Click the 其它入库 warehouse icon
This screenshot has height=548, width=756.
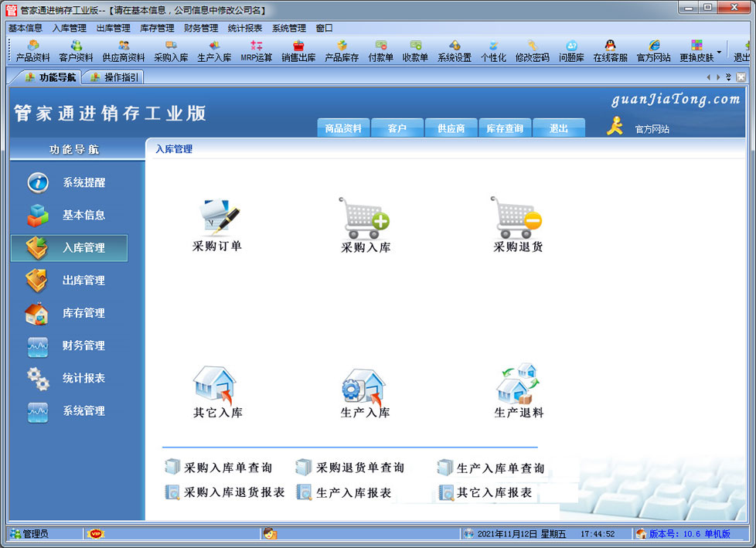216,385
